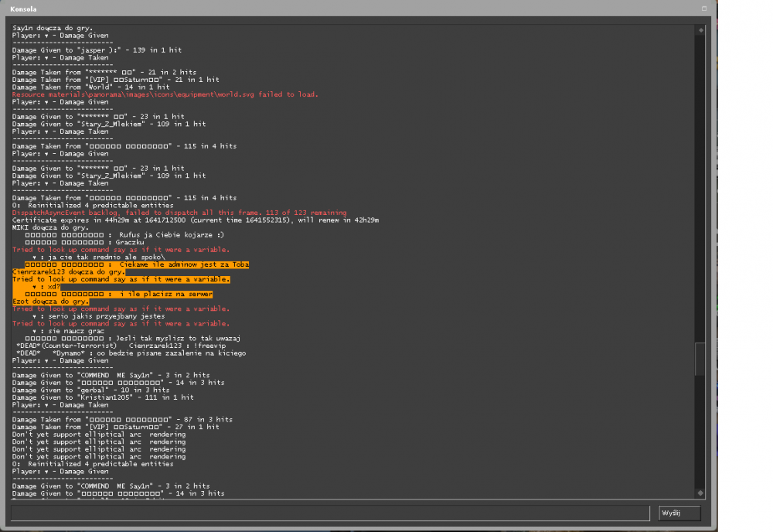Viewport: 773px width, 532px height.
Task: Click highlighted 'Ezot dołącza do gry.' line
Action: [x=50, y=302]
